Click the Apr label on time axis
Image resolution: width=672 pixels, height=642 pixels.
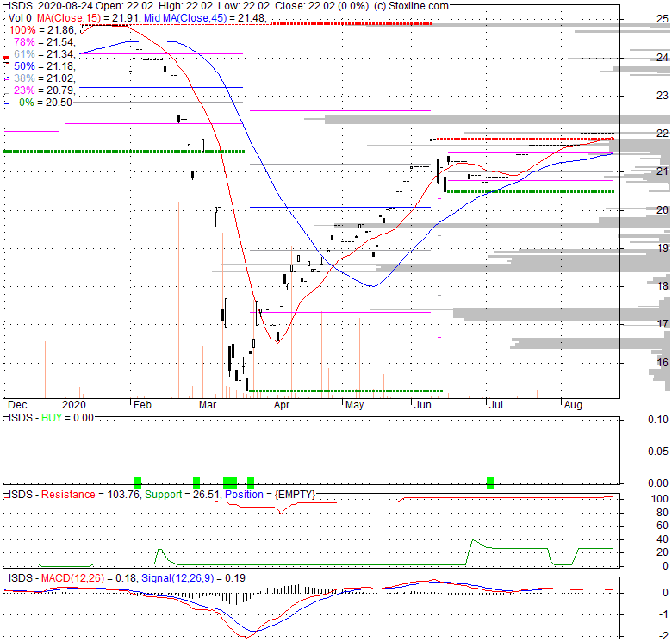click(x=282, y=404)
